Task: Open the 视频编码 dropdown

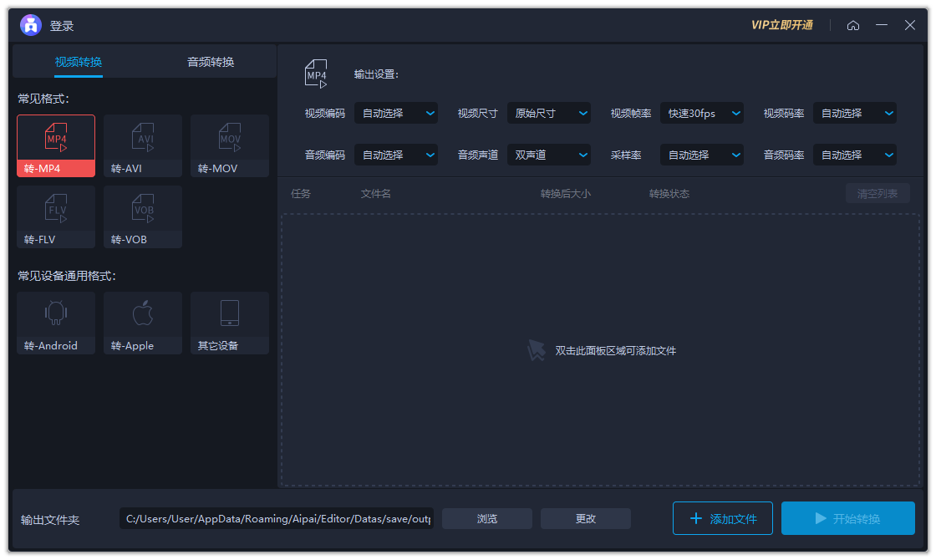Action: tap(396, 114)
